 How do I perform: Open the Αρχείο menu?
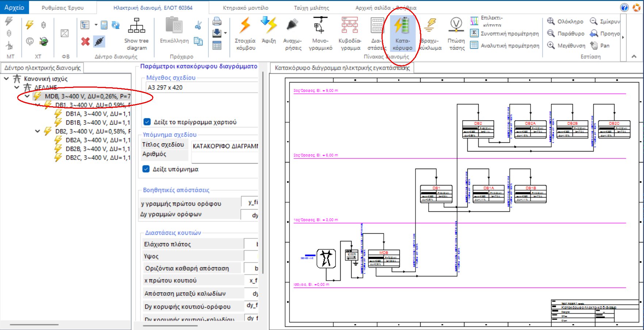14,7
